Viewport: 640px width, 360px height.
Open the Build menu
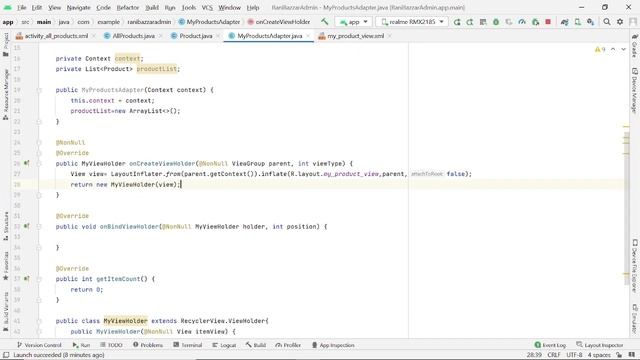tap(152, 7)
